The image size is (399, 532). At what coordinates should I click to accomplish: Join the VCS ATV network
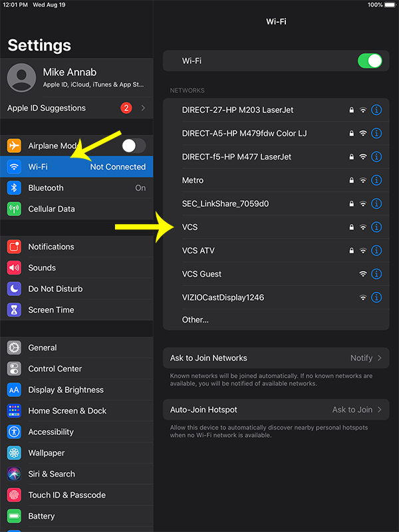point(198,251)
